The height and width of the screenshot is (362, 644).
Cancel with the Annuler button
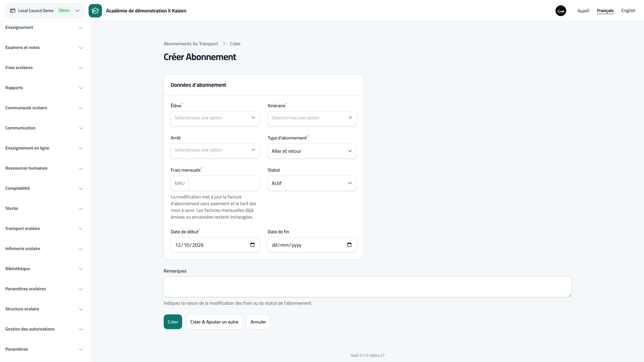[x=258, y=322]
